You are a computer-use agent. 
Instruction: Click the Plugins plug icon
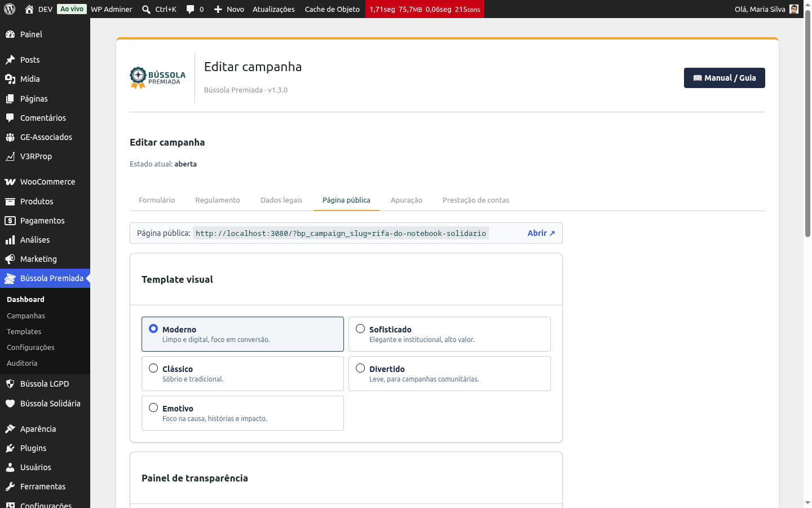pos(10,448)
